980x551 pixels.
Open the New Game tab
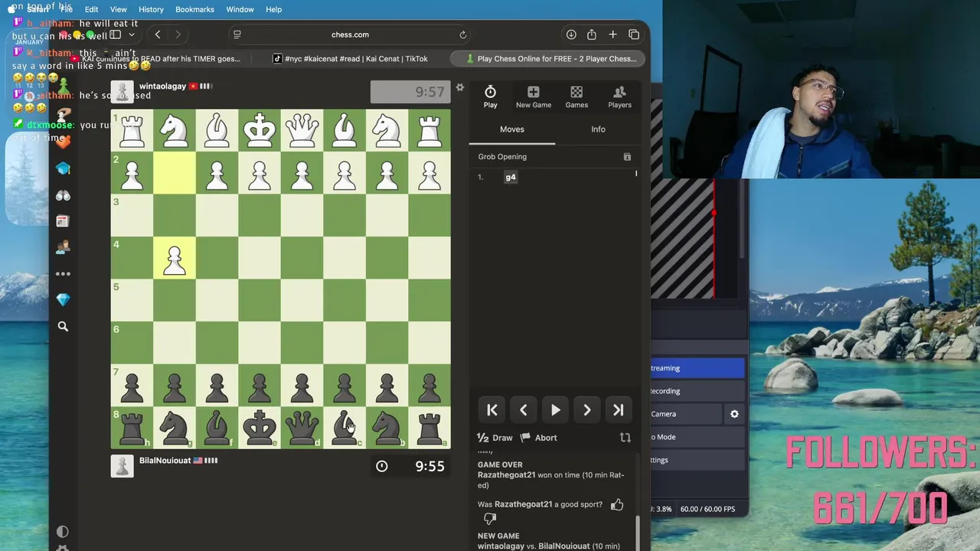(x=534, y=97)
